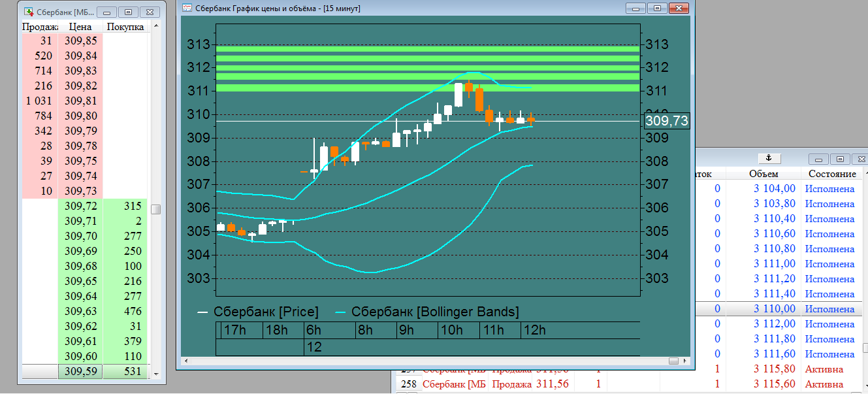
Task: Click the chart horizontal scroll left arrow
Action: [x=185, y=361]
